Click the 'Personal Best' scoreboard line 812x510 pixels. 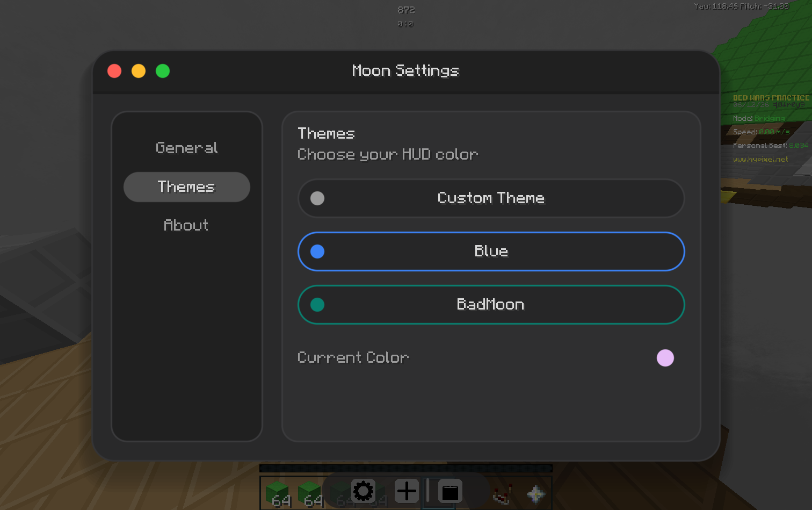tap(771, 145)
